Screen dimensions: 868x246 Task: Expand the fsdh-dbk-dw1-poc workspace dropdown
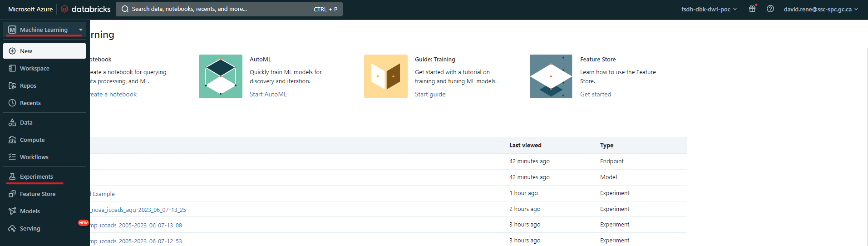click(x=709, y=9)
